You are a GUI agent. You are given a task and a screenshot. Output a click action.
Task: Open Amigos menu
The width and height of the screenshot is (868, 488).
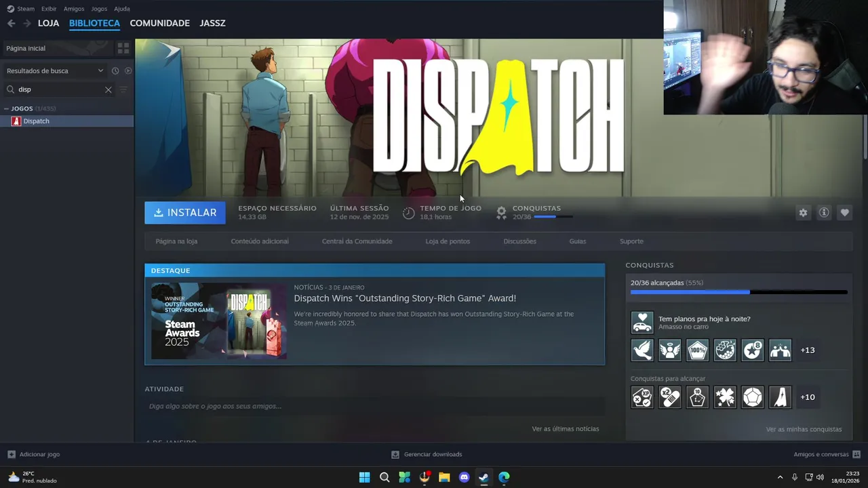point(74,9)
